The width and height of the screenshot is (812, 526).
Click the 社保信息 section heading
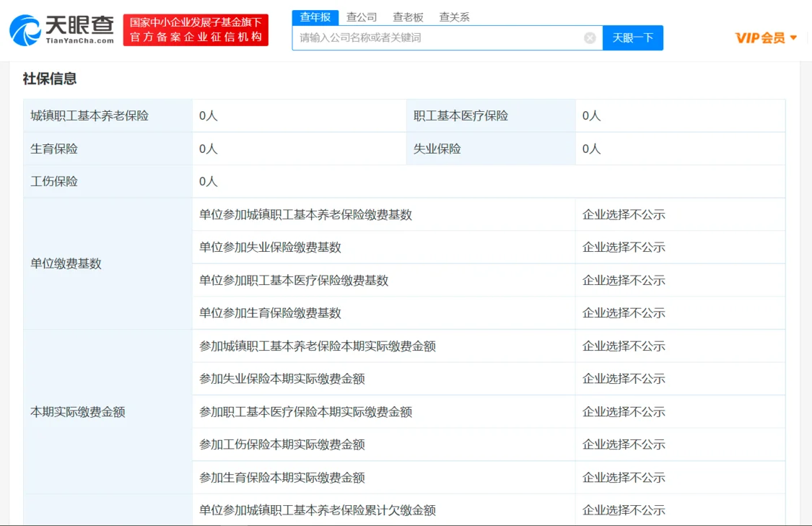(50, 79)
